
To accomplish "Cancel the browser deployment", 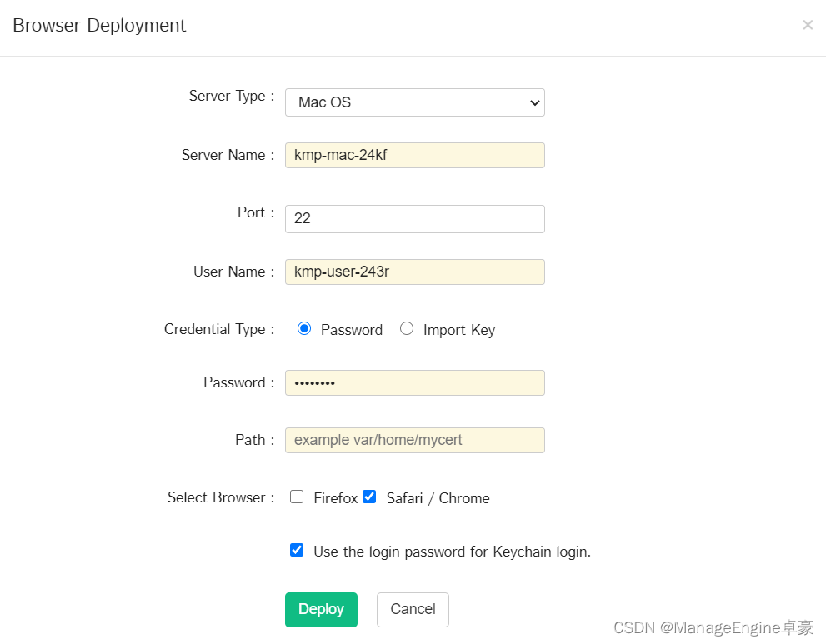I will 413,609.
